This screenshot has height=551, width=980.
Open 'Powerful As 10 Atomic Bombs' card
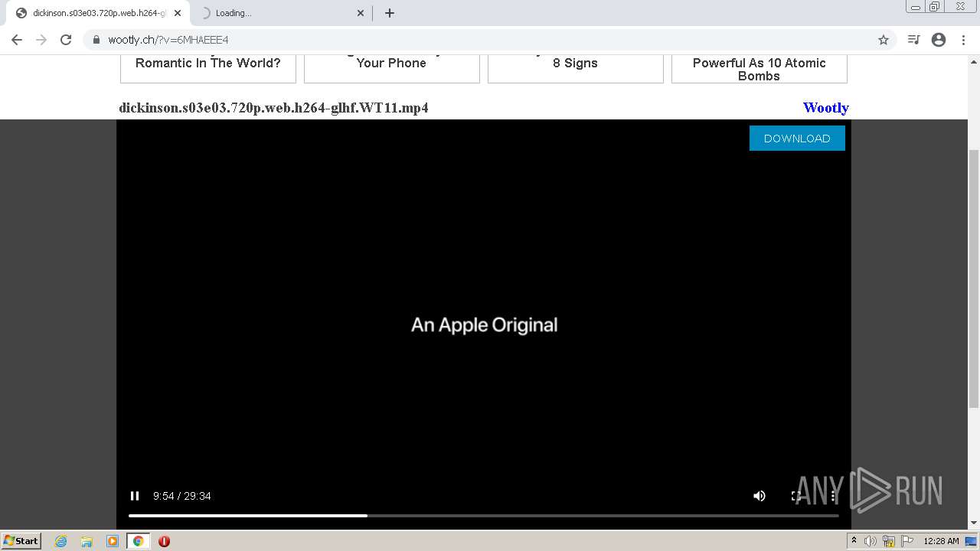tap(759, 68)
